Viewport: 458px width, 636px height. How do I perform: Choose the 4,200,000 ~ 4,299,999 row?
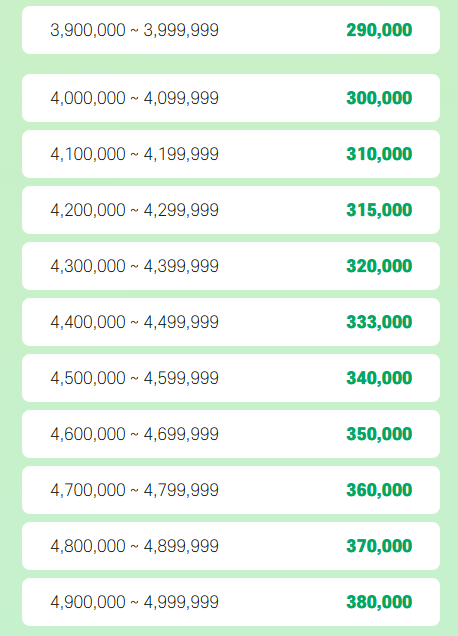231,210
